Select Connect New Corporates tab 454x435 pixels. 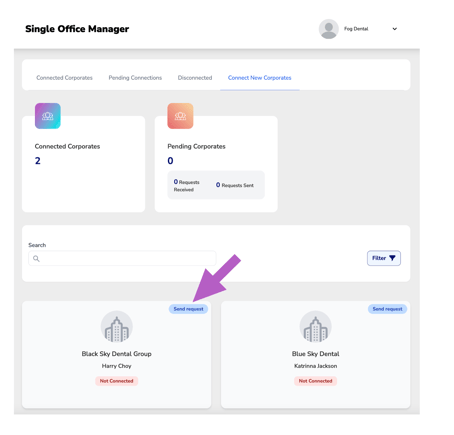click(259, 78)
